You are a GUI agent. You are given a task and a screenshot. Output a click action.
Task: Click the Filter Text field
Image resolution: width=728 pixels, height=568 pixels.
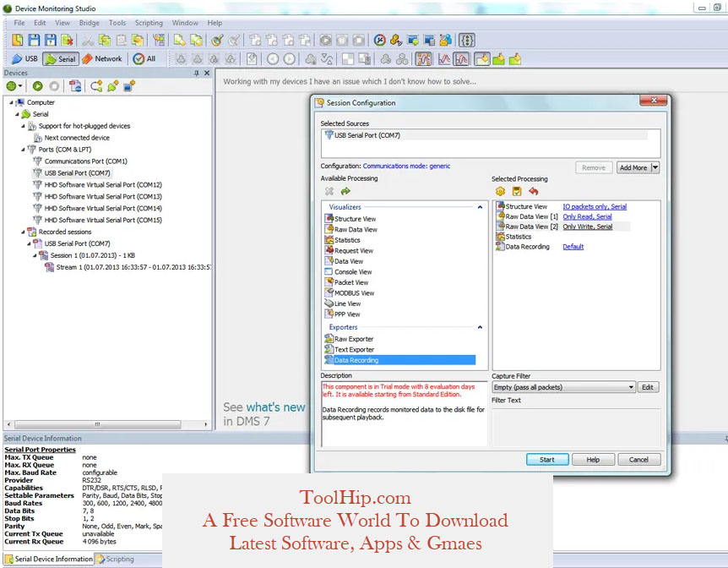click(576, 428)
